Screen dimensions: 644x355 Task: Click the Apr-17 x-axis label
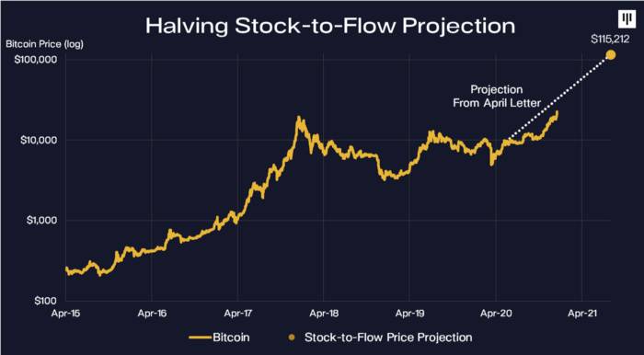pyautogui.click(x=238, y=314)
